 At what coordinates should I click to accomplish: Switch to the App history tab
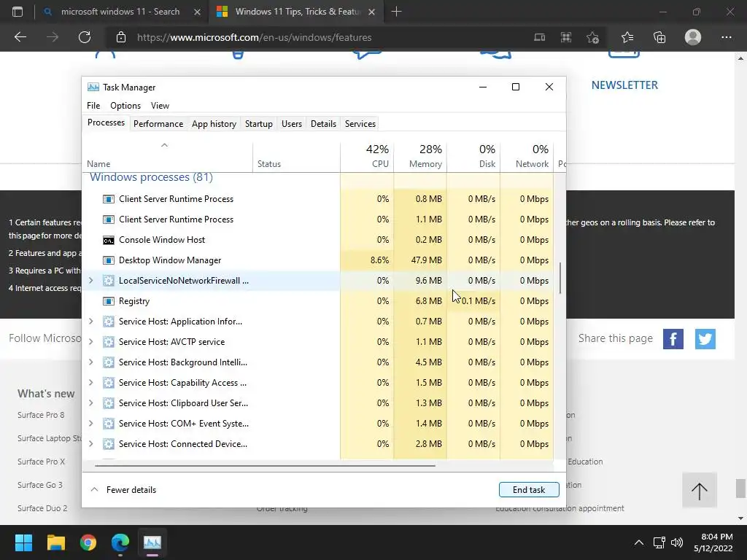coord(214,124)
